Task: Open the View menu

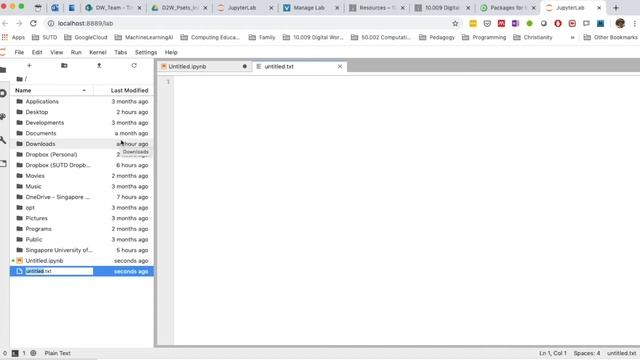Action: coord(57,52)
